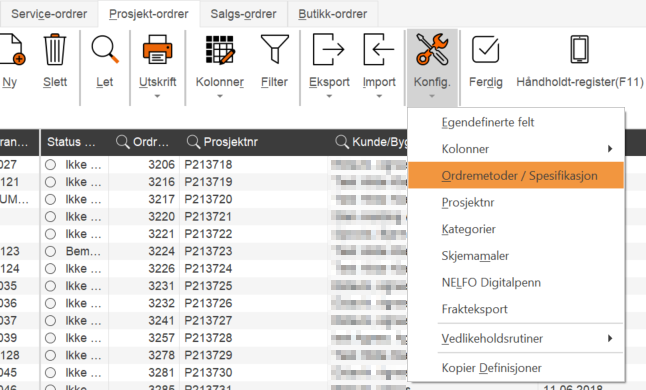Open the Kolonner grid edit icon
646x390 pixels.
[x=220, y=49]
